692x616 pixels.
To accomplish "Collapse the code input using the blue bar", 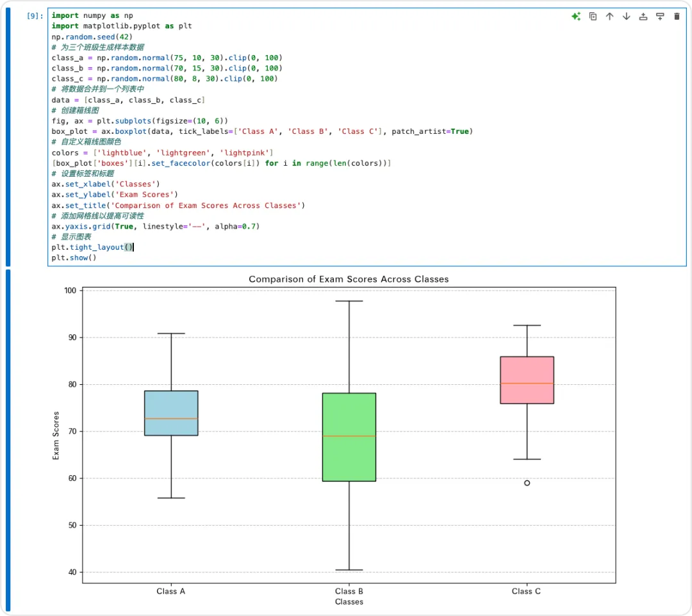I will pos(8,136).
